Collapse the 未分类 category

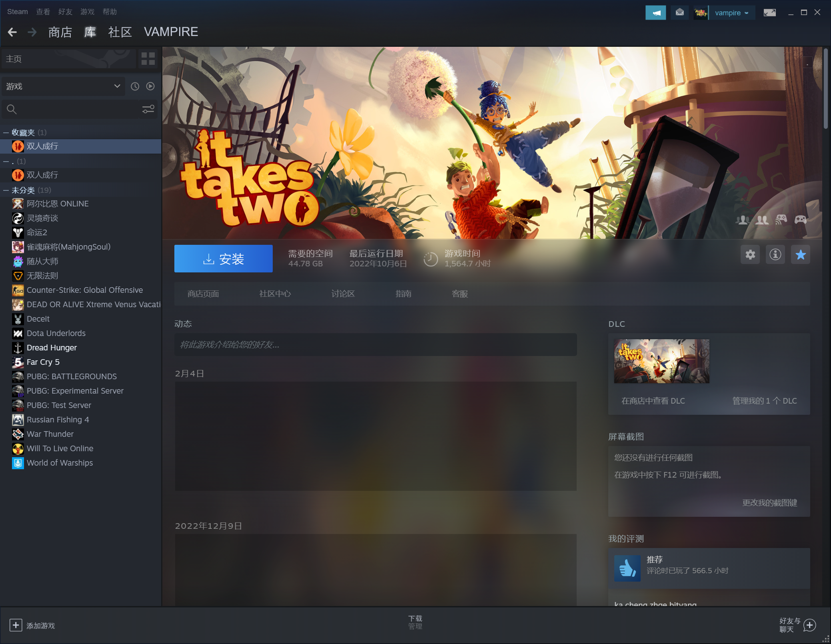pos(6,190)
